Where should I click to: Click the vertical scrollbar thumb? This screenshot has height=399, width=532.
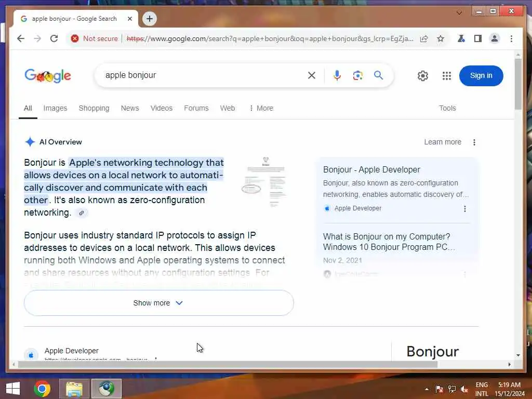518,84
